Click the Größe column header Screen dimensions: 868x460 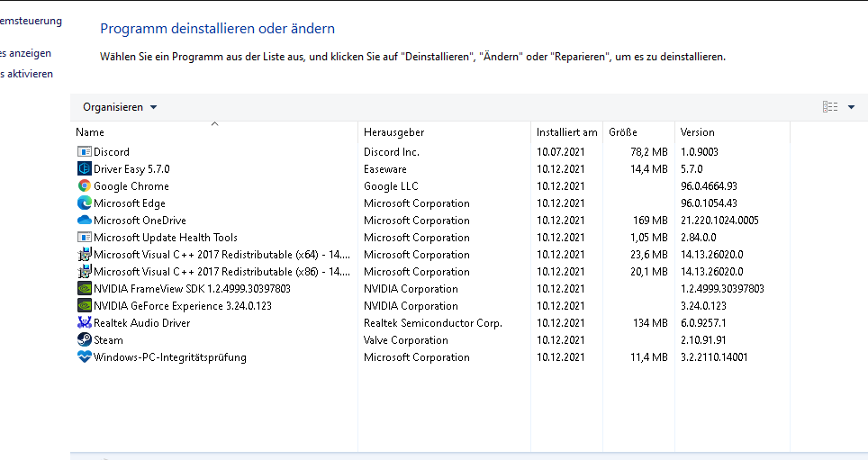[623, 132]
